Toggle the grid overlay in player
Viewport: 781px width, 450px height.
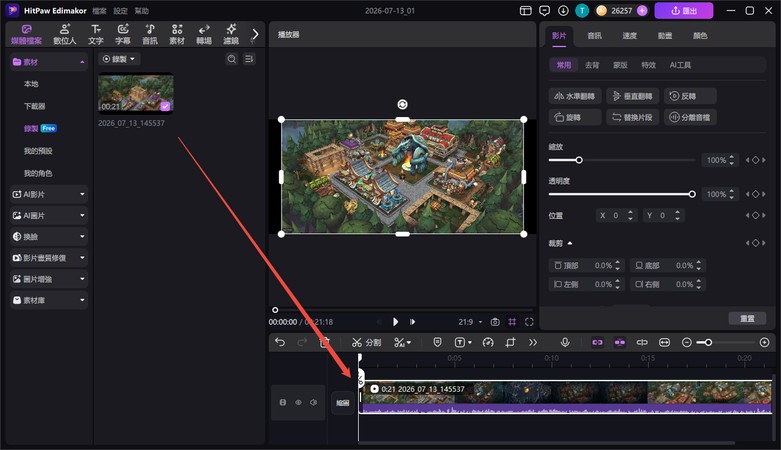pyautogui.click(x=512, y=322)
